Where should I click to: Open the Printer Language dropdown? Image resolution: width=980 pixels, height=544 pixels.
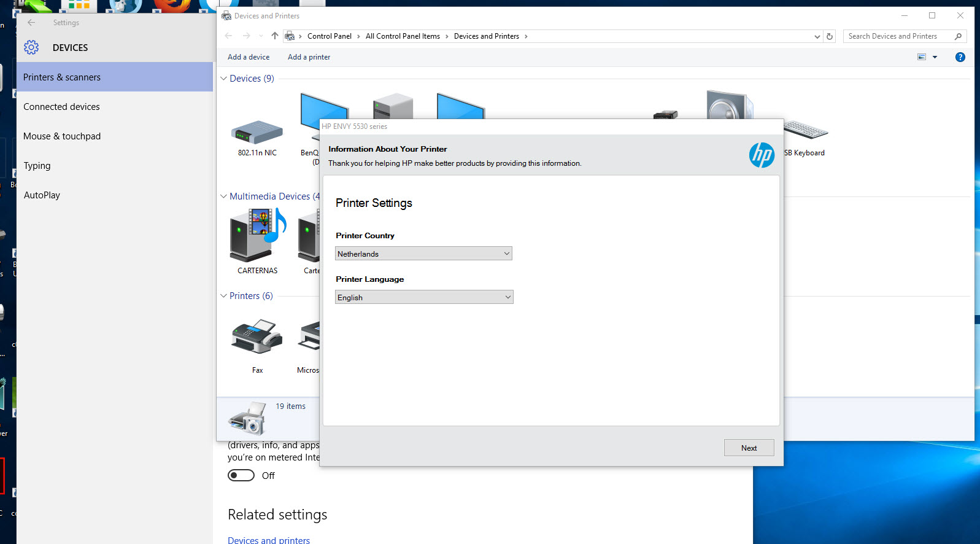coord(424,297)
